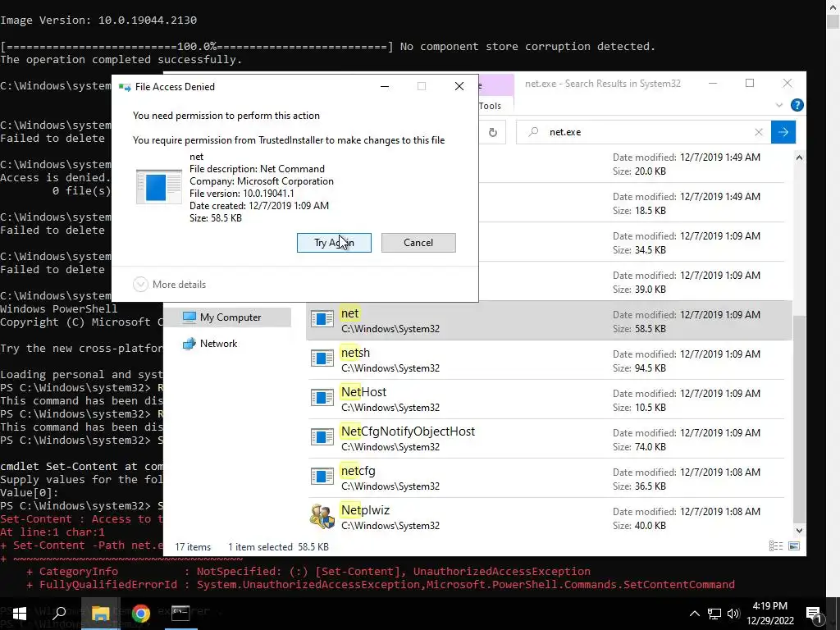
Task: Select the Netplwiz users icon
Action: point(322,517)
